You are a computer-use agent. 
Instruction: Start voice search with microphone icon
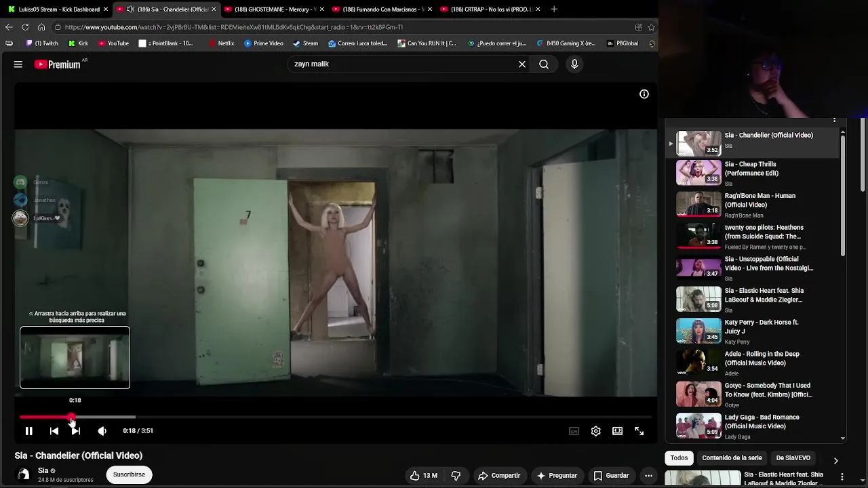pos(574,64)
